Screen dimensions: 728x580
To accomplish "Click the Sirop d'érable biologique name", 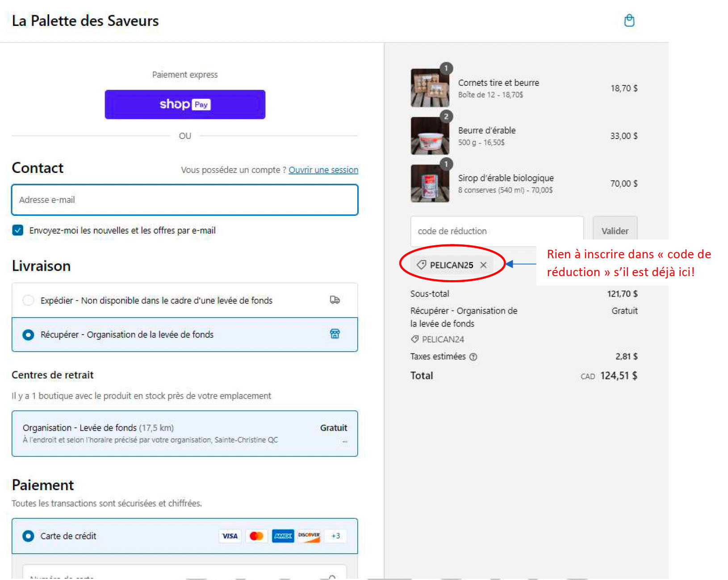I will point(506,178).
